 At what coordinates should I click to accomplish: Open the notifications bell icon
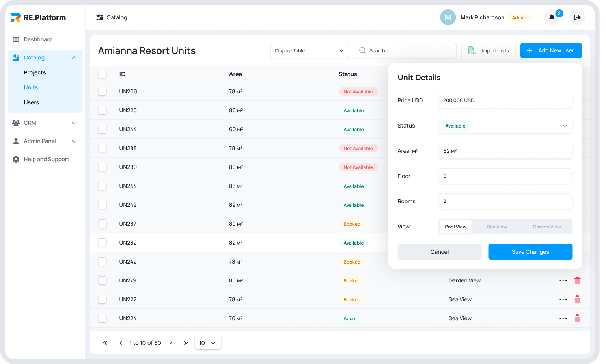pyautogui.click(x=552, y=17)
